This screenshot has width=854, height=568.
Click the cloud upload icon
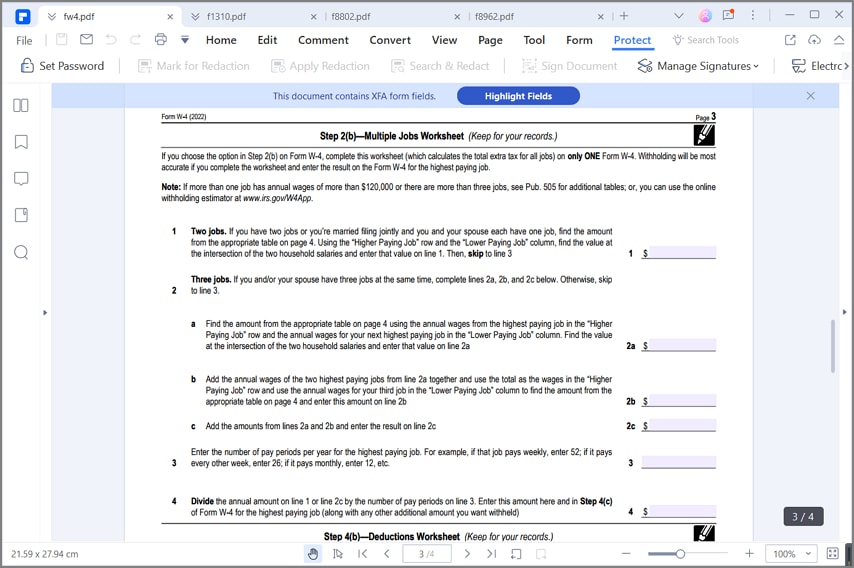click(x=814, y=40)
